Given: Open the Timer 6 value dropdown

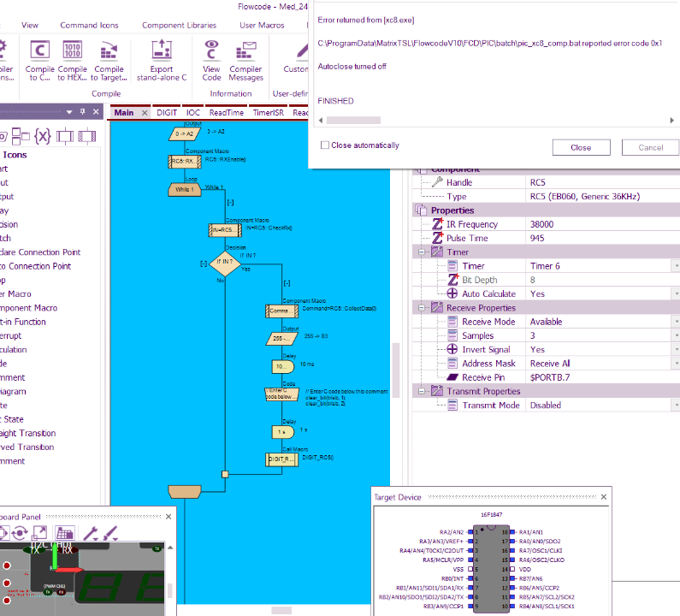Looking at the screenshot, I should point(676,266).
